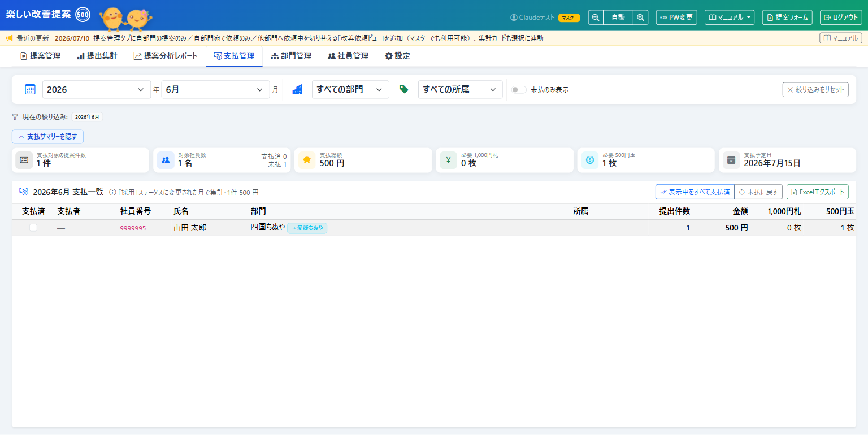Open the 提案フォーム button
Viewport: 868px width, 435px height.
click(x=787, y=18)
